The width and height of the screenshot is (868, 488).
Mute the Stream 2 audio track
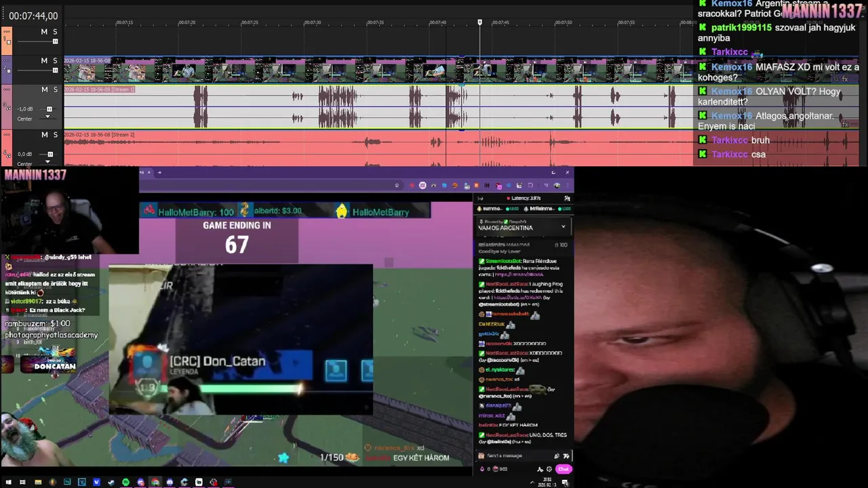[x=45, y=135]
